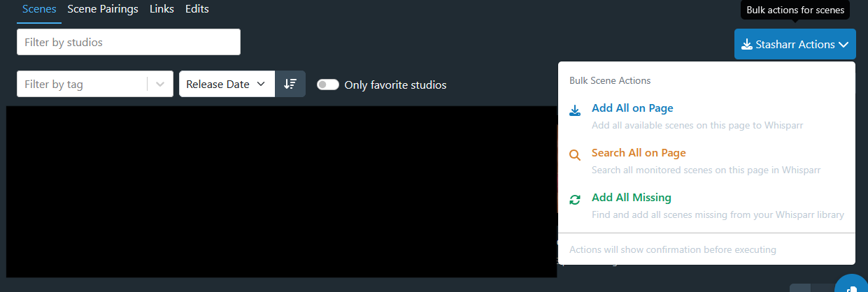Collapse menu via Stasharr Actions chevron
The height and width of the screenshot is (292, 868).
(844, 45)
